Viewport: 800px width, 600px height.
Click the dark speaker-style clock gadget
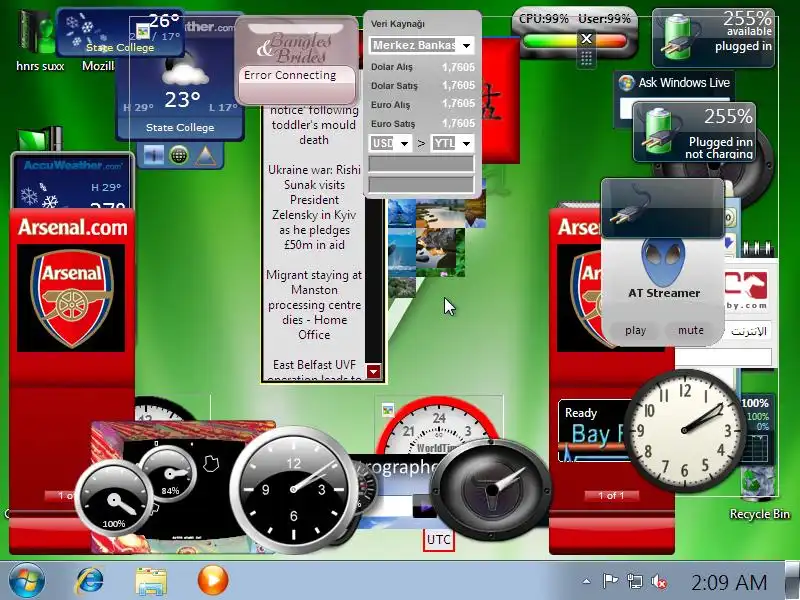coord(491,491)
